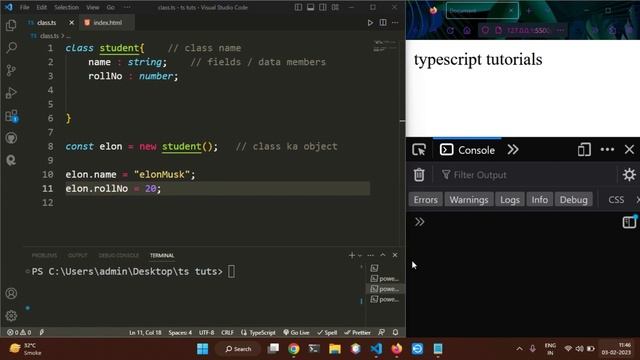Open devtools customize ellipsis menu
640x360 pixels.
point(607,150)
